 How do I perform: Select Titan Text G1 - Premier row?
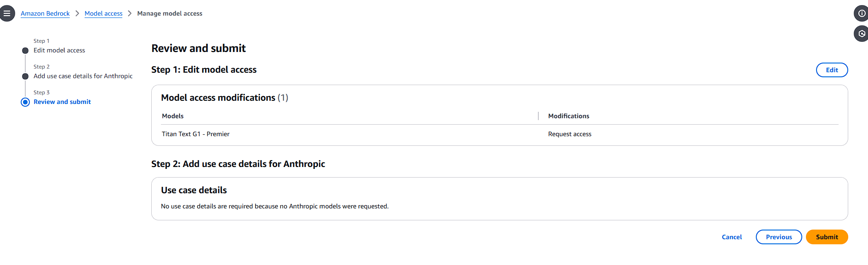coord(500,134)
